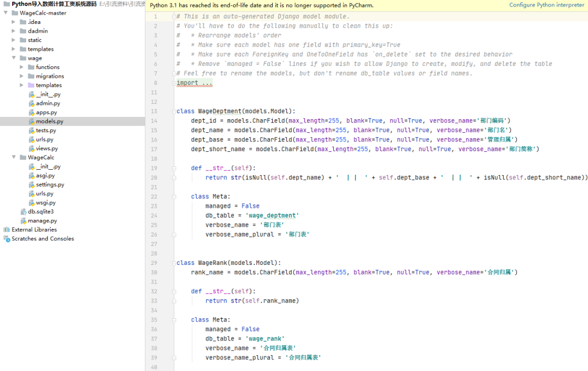This screenshot has width=588, height=371.
Task: Click the settings.py Python file icon
Action: coord(32,184)
